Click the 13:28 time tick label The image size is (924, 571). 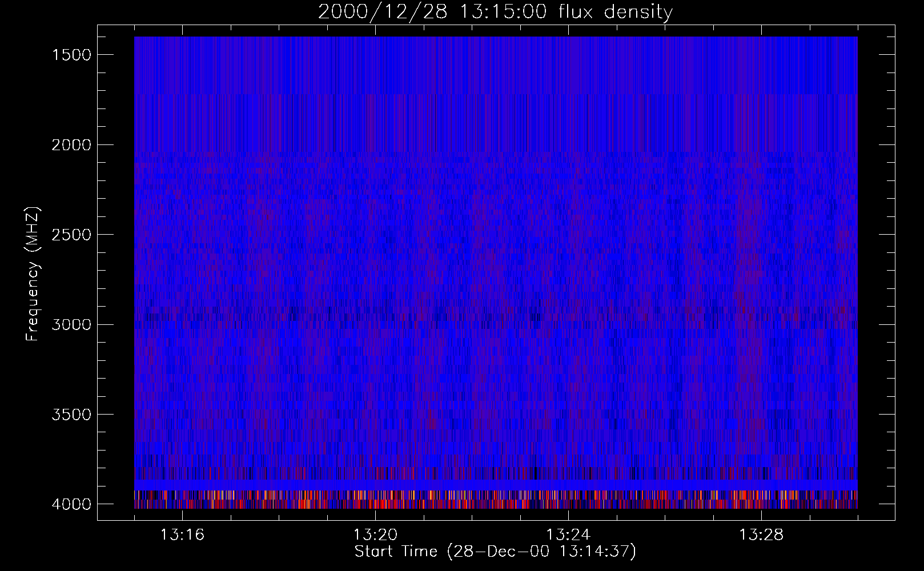coord(761,535)
